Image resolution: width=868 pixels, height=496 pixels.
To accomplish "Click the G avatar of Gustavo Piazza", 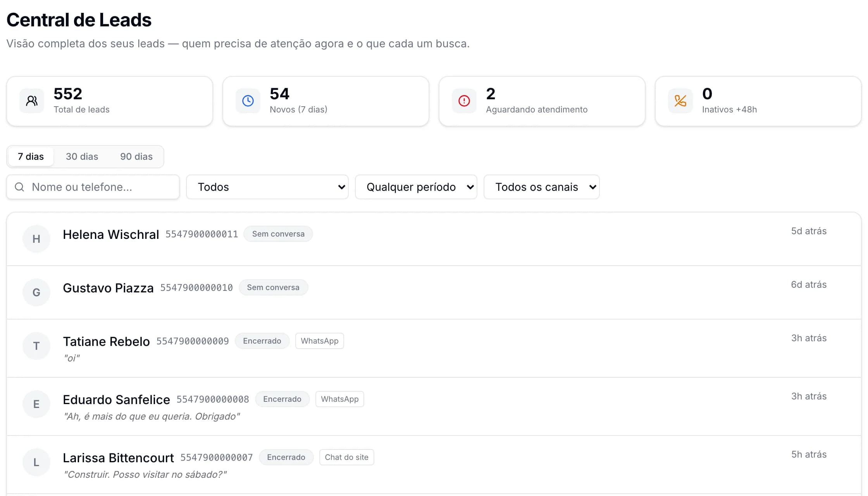I will click(x=36, y=292).
